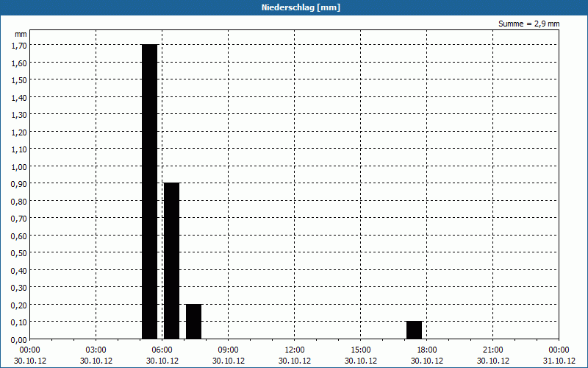Click y-axis value 1,40

tap(19, 98)
